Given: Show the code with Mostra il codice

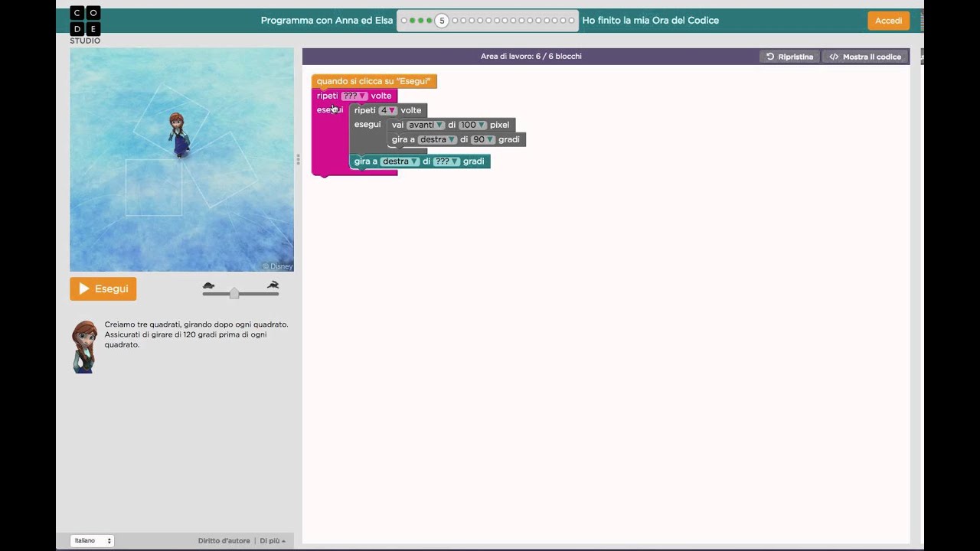Looking at the screenshot, I should point(865,57).
